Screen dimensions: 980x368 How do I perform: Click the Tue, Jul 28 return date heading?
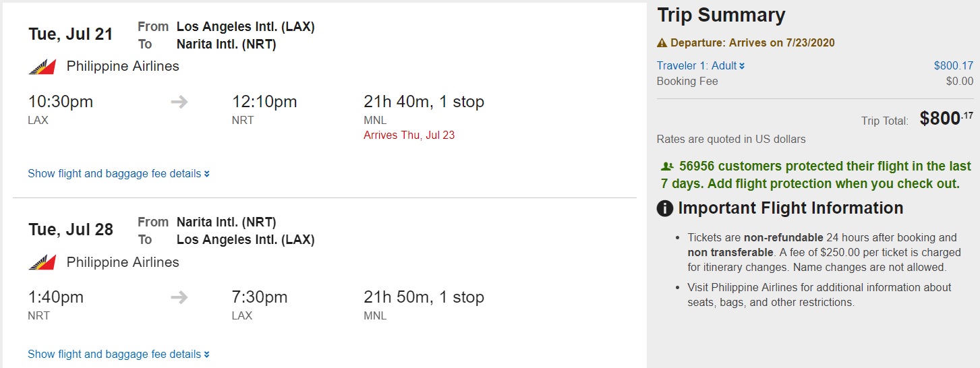coord(71,230)
